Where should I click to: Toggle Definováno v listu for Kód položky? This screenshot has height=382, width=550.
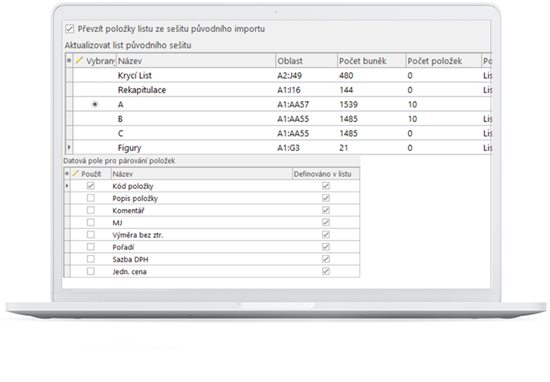pyautogui.click(x=326, y=186)
